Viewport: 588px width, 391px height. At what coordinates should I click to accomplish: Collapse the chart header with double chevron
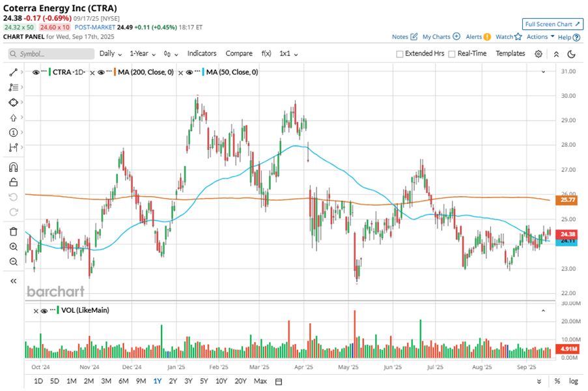point(557,54)
